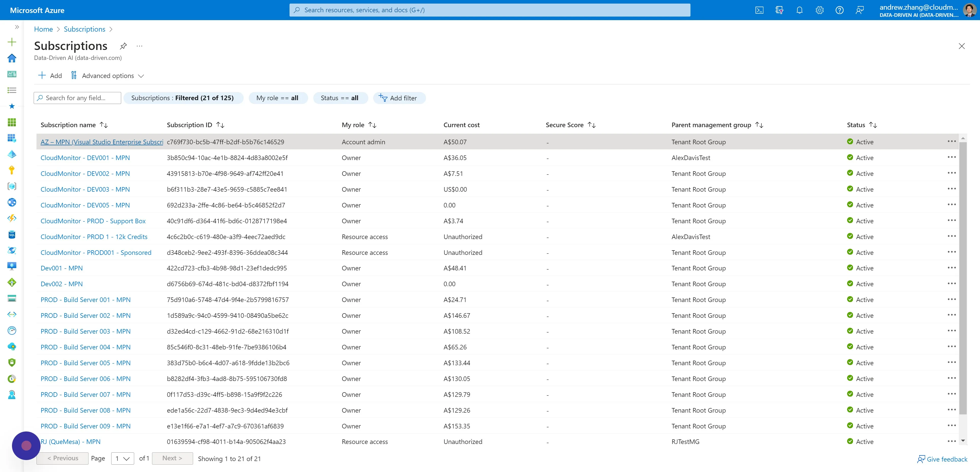The image size is (980, 472).
Task: Open portal settings gear icon
Action: [x=820, y=10]
